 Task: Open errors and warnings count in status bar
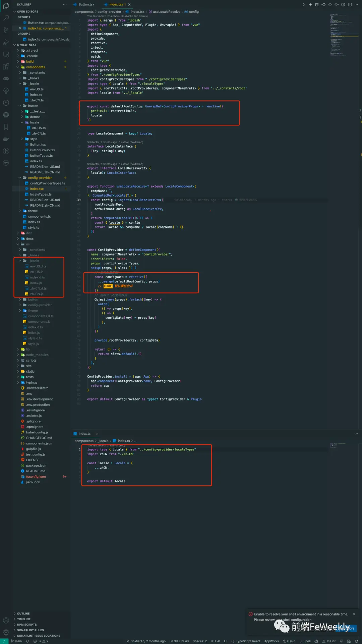pos(41,641)
